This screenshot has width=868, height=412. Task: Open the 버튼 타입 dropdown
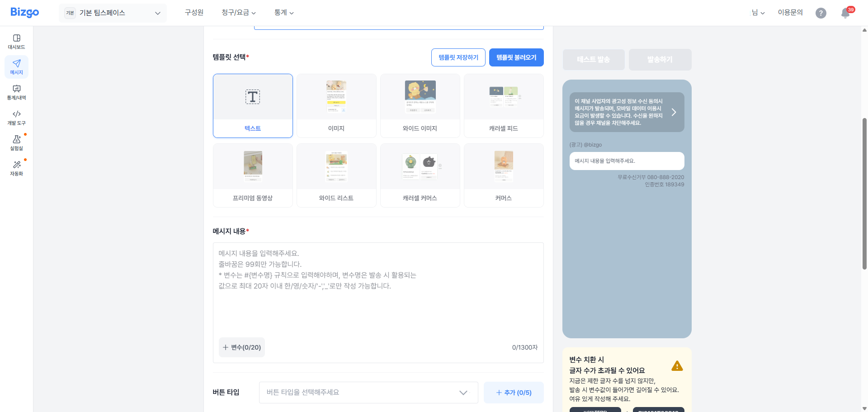click(x=368, y=392)
